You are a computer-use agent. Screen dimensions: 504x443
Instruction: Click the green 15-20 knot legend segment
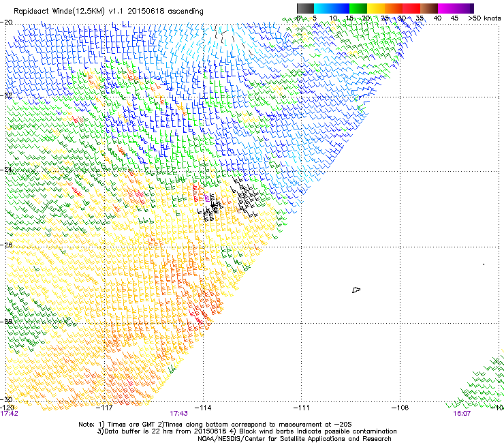click(358, 8)
